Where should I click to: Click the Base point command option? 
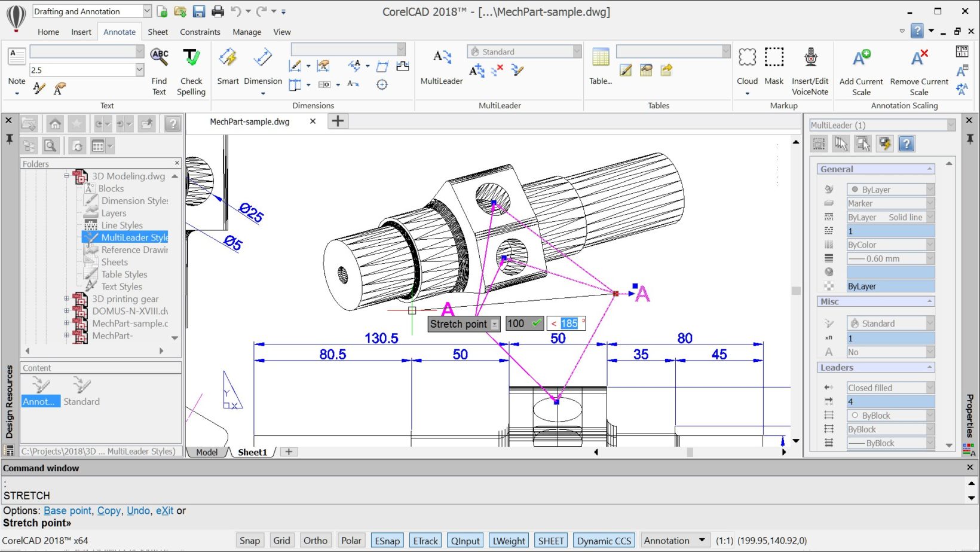tap(67, 511)
